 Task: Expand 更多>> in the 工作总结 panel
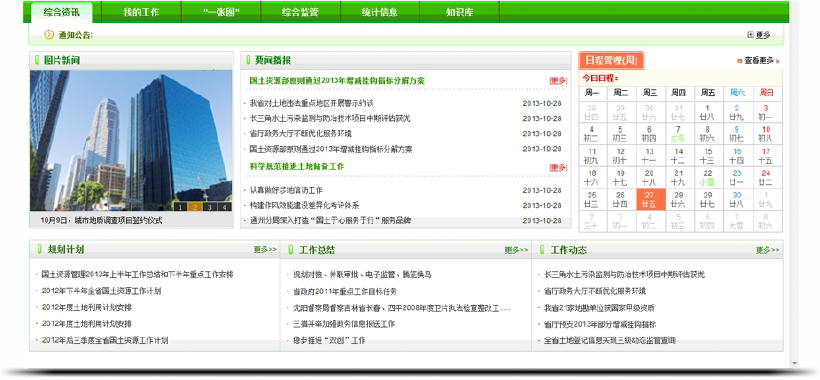(x=516, y=250)
